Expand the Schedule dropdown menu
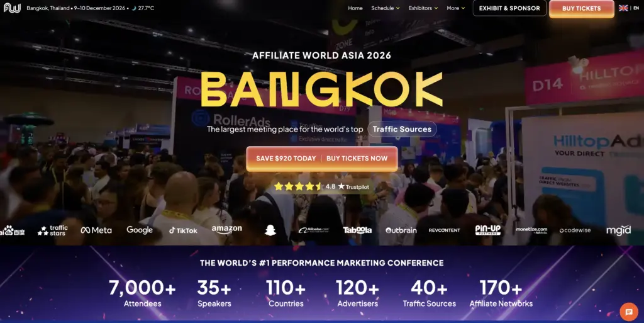The image size is (644, 323). (x=386, y=8)
